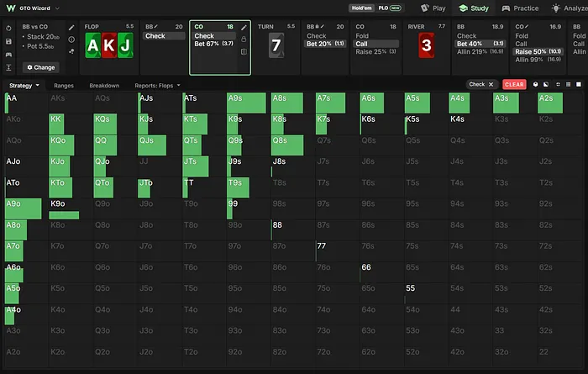The image size is (588, 374).
Task: Select BB river Allin 219% action
Action: [x=480, y=52]
